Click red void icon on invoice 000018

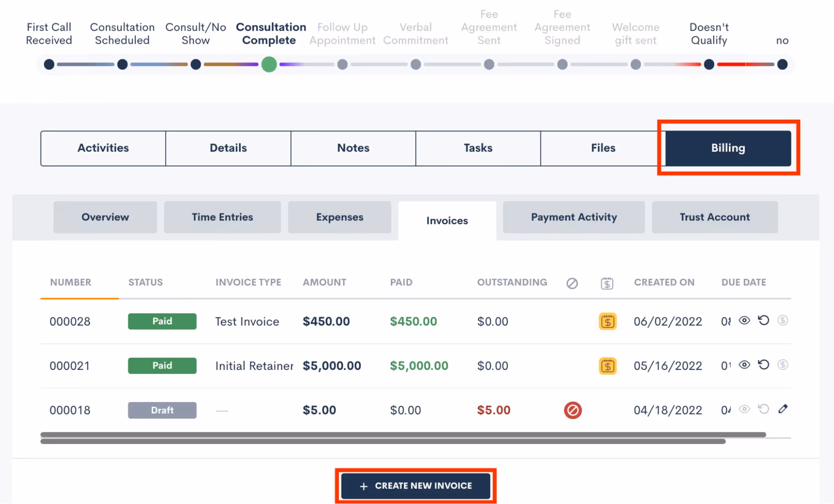572,410
